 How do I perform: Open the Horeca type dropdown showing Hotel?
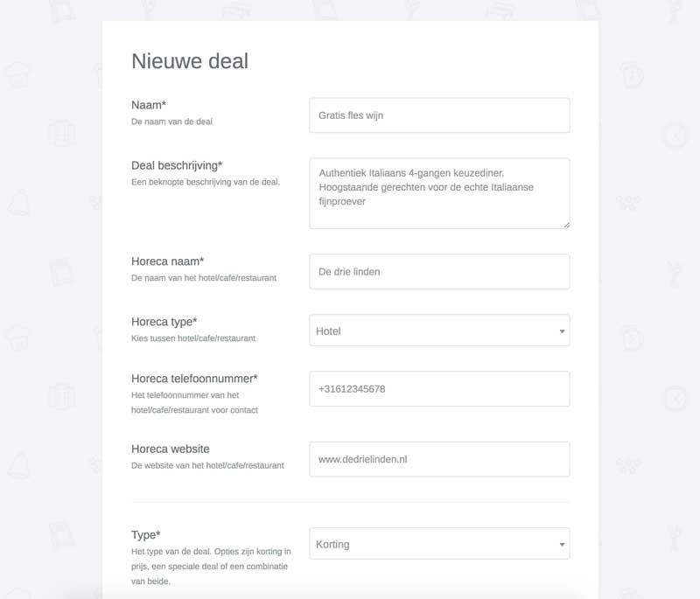pos(439,331)
